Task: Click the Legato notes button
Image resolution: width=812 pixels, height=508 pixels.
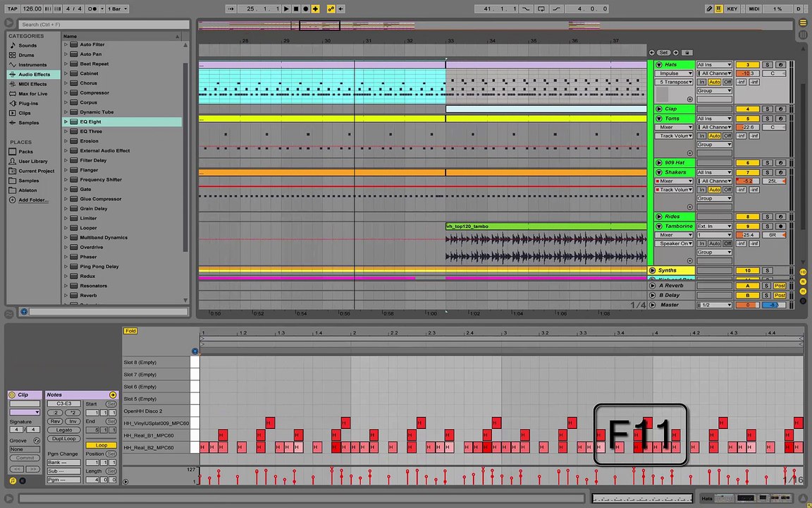Action: pos(63,430)
